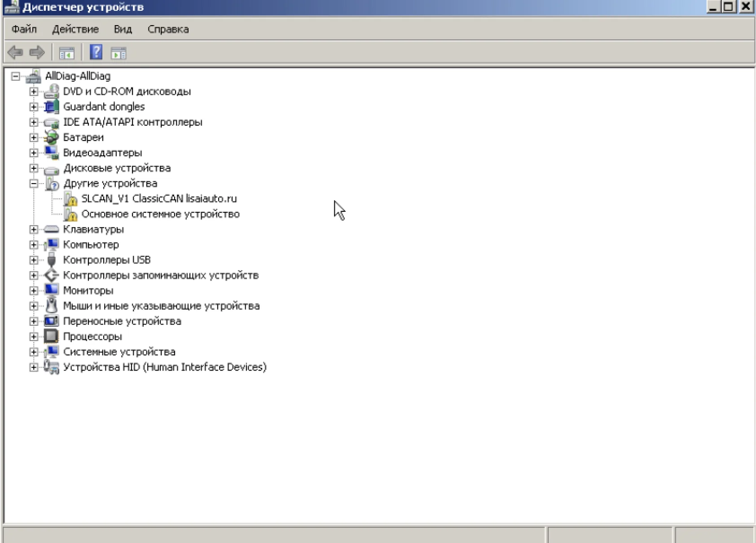Screen dimensions: 756x543
Task: Click the Guardant dongles category icon
Action: coord(52,107)
